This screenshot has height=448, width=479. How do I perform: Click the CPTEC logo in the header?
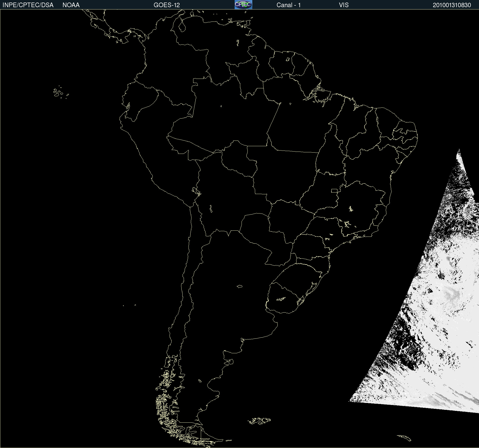tap(243, 5)
